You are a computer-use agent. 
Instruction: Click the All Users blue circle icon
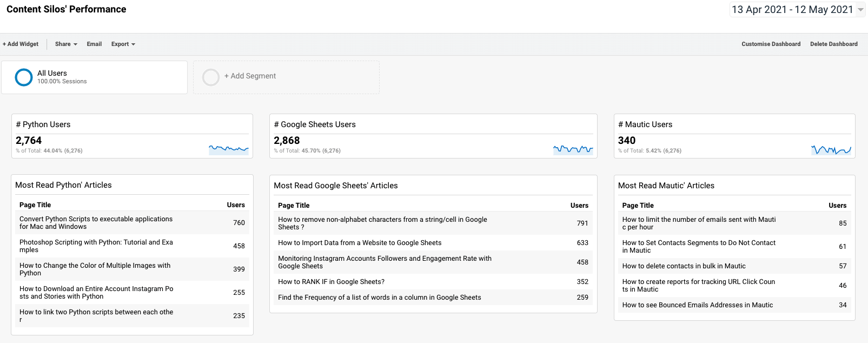tap(24, 77)
